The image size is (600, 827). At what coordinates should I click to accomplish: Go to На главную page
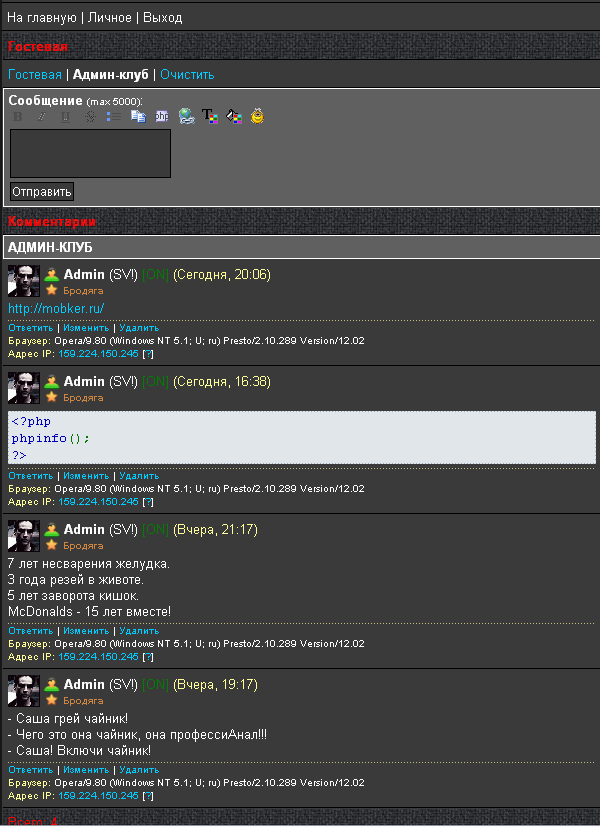click(x=42, y=17)
